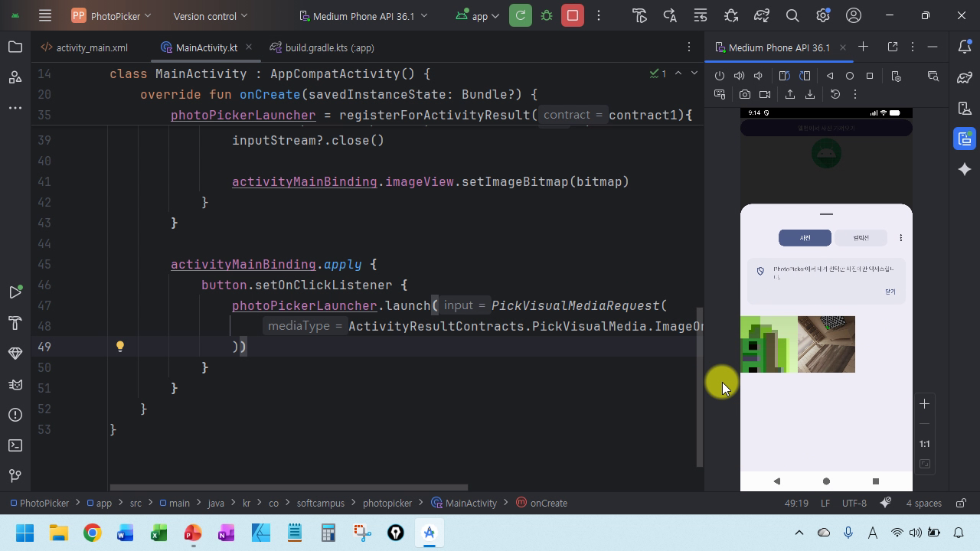Select the albums tab in photo picker
This screenshot has height=551, width=980.
click(x=861, y=238)
